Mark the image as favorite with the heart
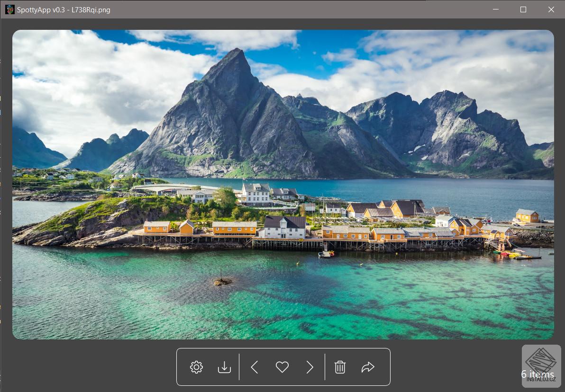This screenshot has height=392, width=565. [x=282, y=367]
